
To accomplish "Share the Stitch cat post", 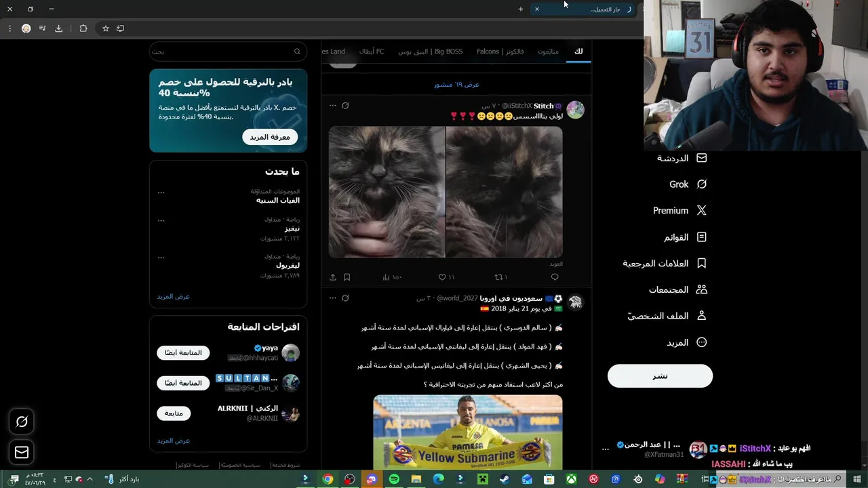I will pos(333,277).
